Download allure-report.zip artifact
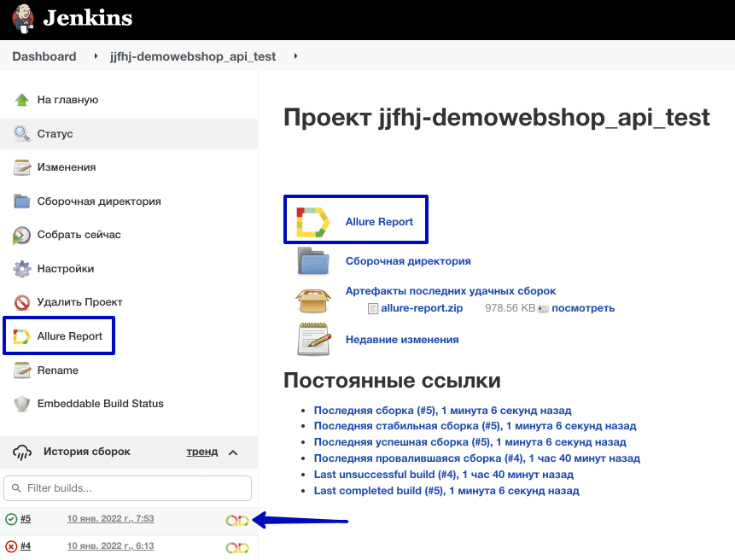This screenshot has height=560, width=735. coord(422,308)
